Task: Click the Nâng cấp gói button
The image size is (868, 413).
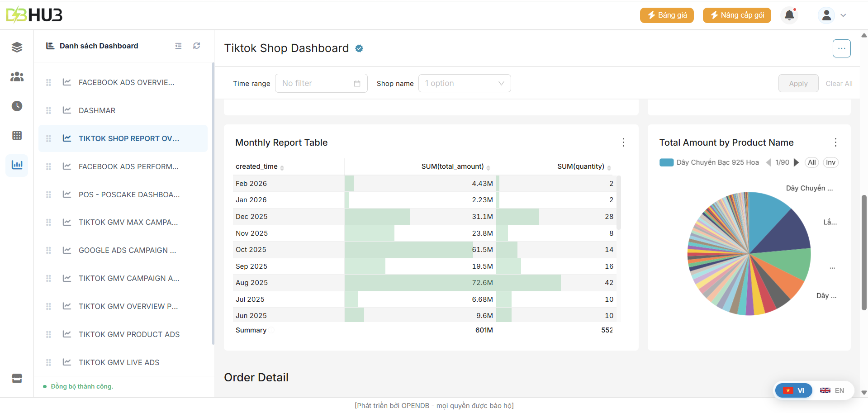Action: pos(737,15)
